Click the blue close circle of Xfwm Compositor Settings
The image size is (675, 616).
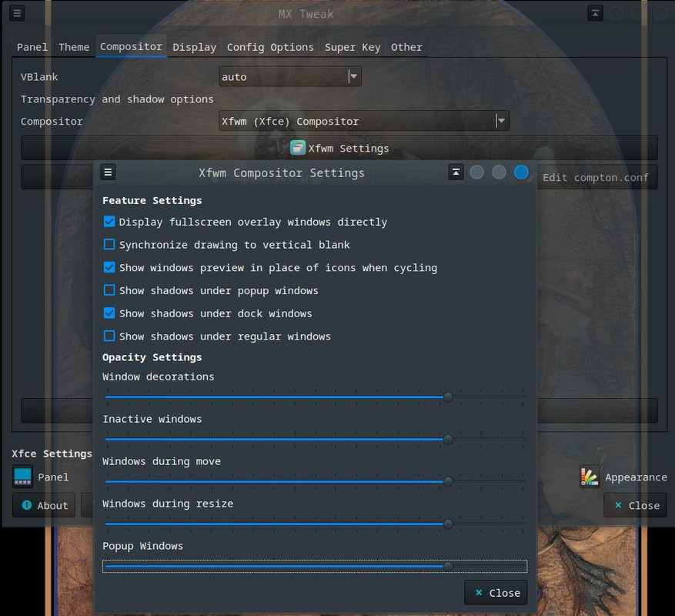tap(521, 172)
